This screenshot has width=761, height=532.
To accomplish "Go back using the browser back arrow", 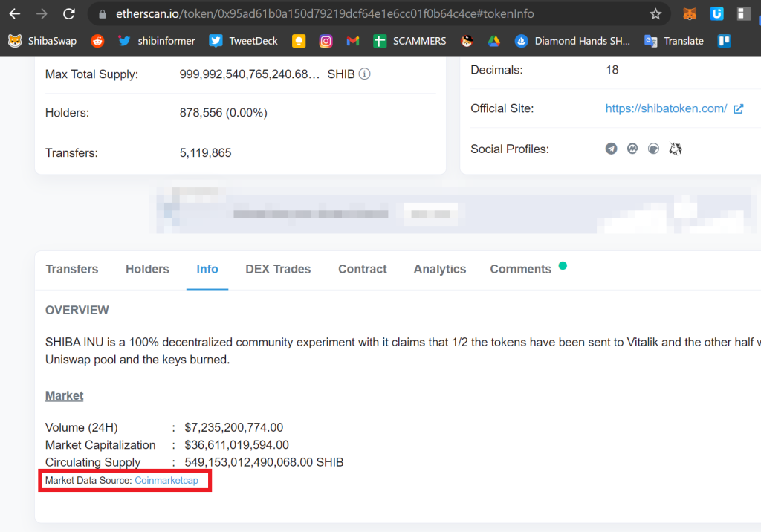I will coord(15,13).
